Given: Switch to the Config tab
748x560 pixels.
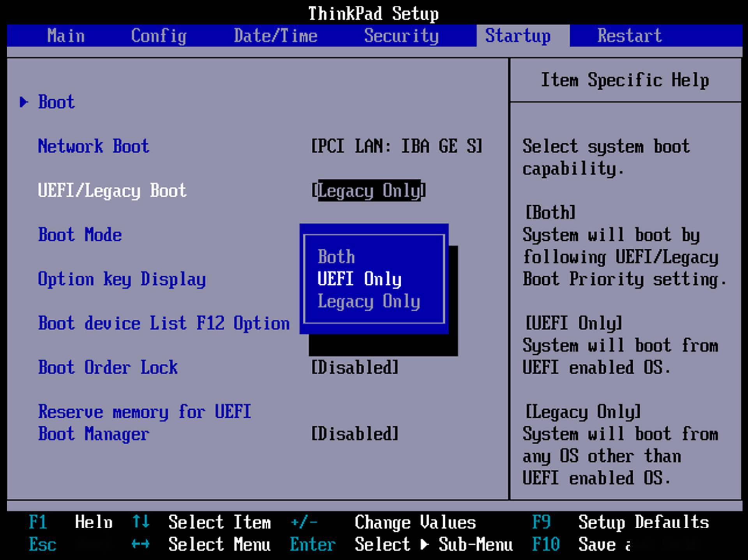Looking at the screenshot, I should [x=159, y=37].
